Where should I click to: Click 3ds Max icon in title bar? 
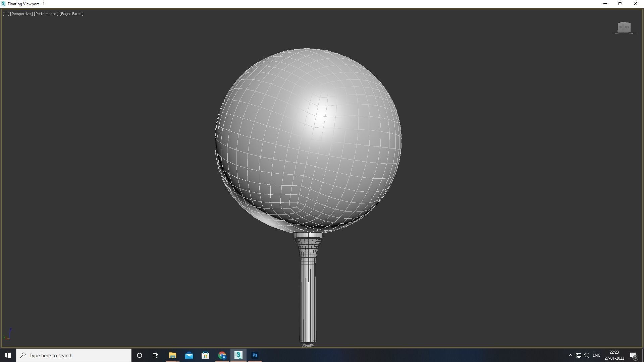tap(3, 4)
